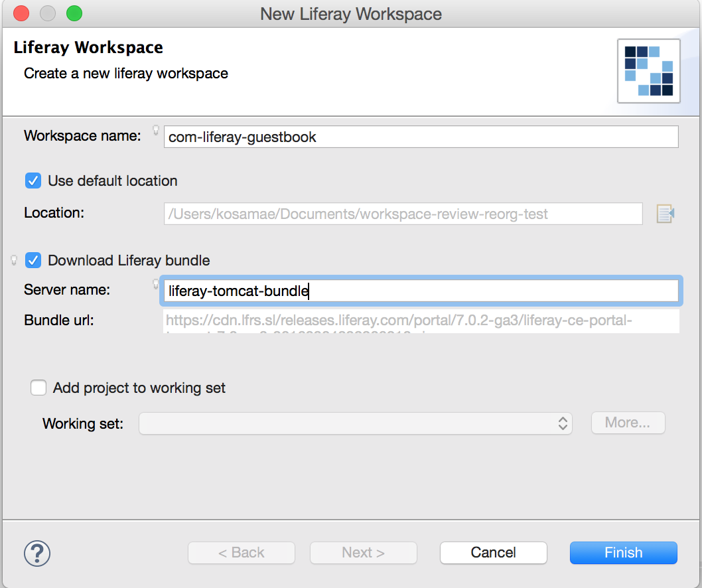Click the 'Bundle url:' label
Viewport: 702px width, 588px height.
[59, 320]
